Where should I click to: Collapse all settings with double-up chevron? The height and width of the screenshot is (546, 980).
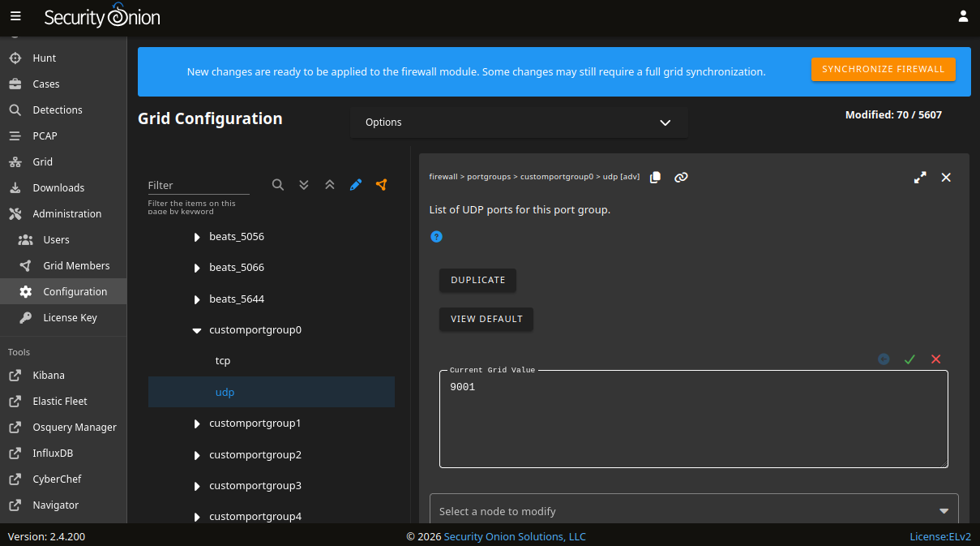330,185
